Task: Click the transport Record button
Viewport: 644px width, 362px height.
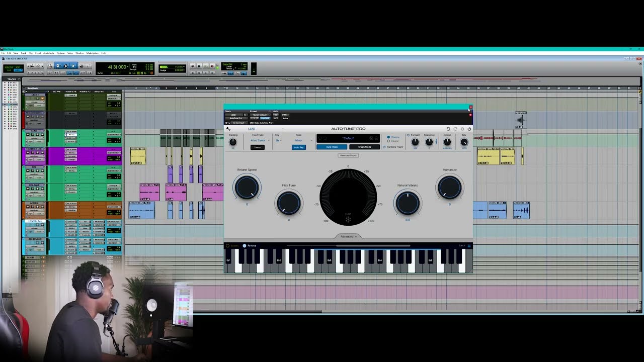Action: pyautogui.click(x=212, y=66)
